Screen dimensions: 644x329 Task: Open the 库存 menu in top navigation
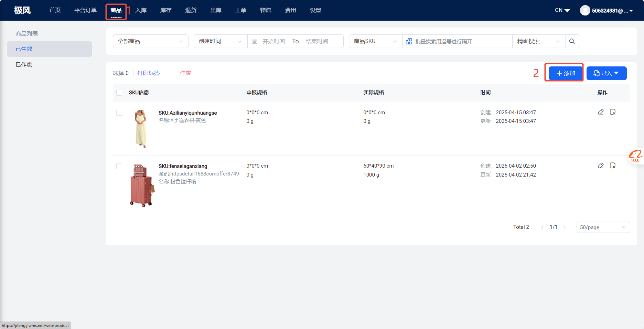(x=166, y=10)
